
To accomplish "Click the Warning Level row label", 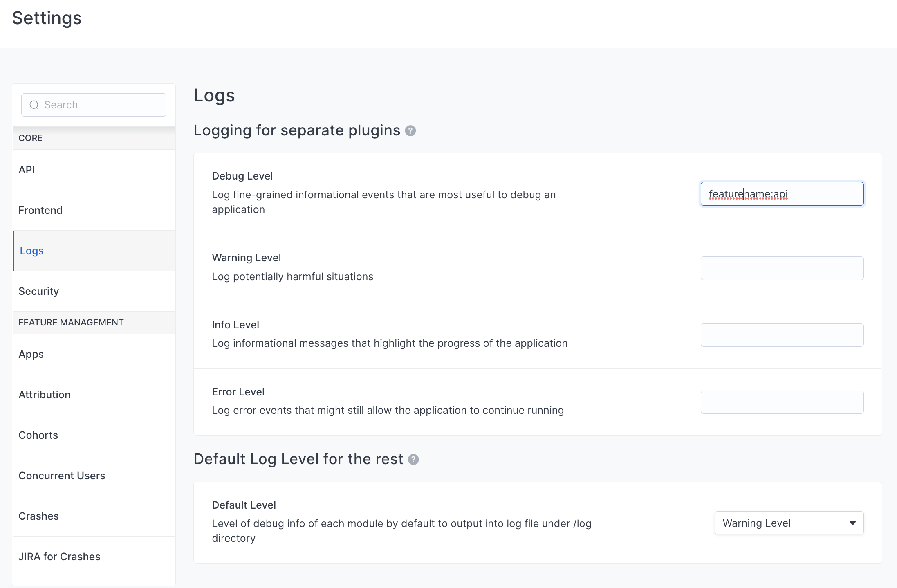I will 246,258.
